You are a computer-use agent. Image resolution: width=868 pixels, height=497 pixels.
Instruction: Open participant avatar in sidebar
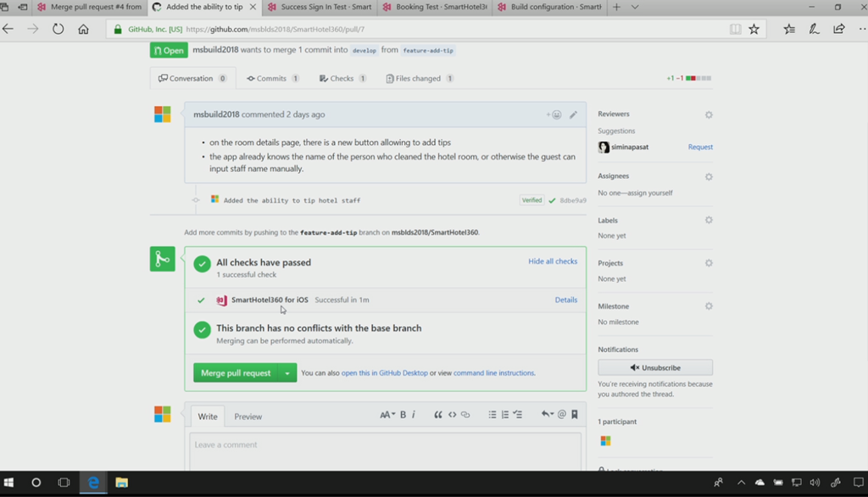605,441
